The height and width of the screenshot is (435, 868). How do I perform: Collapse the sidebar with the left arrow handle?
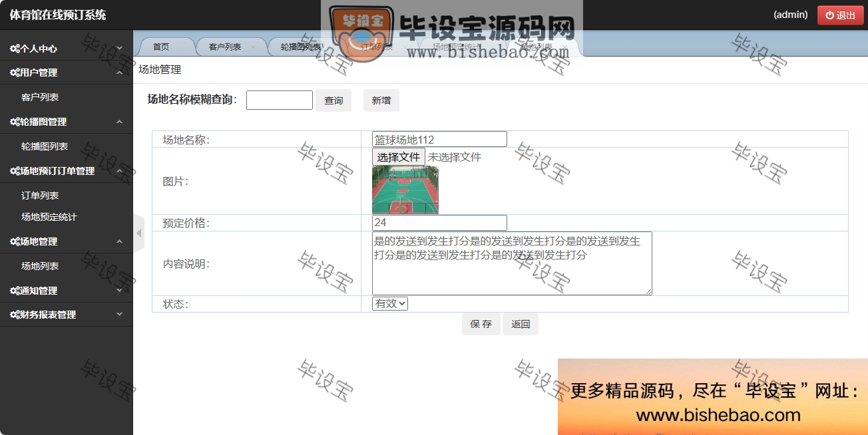click(138, 233)
